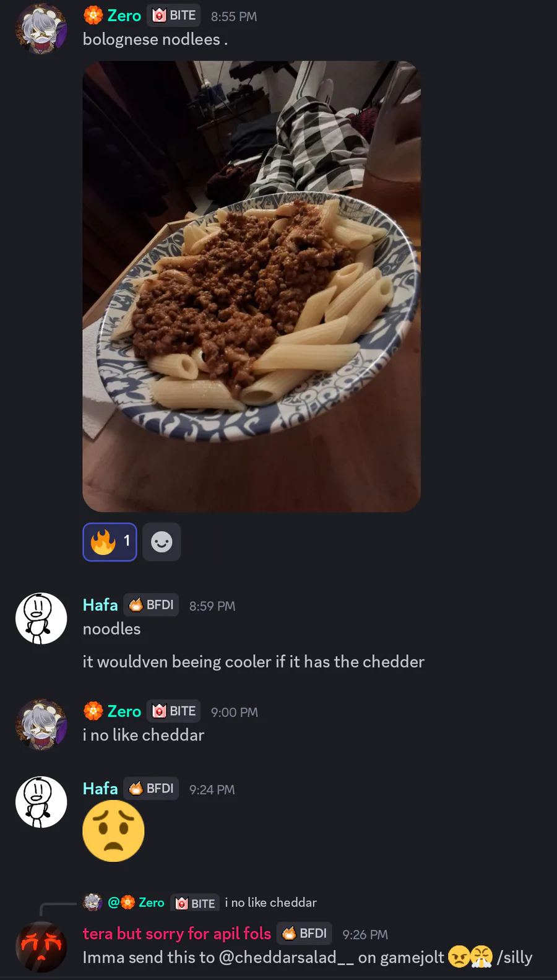Toggle the fire emoji reaction
The image size is (557, 980).
click(110, 542)
